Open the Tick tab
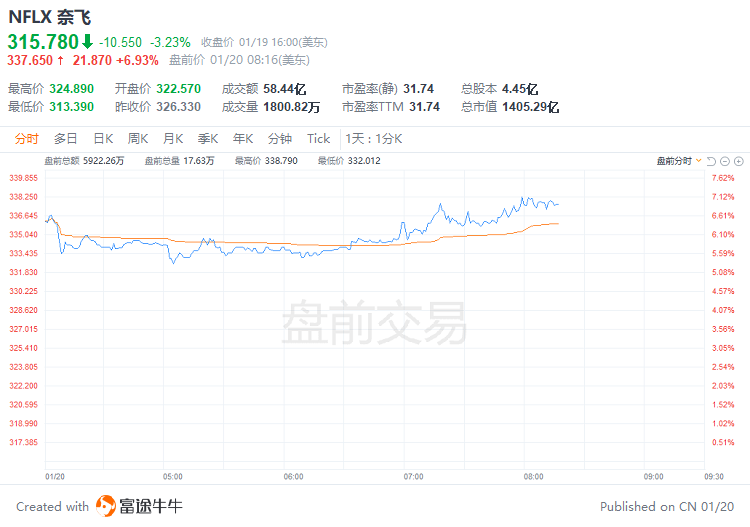This screenshot has height=527, width=750. click(x=319, y=139)
